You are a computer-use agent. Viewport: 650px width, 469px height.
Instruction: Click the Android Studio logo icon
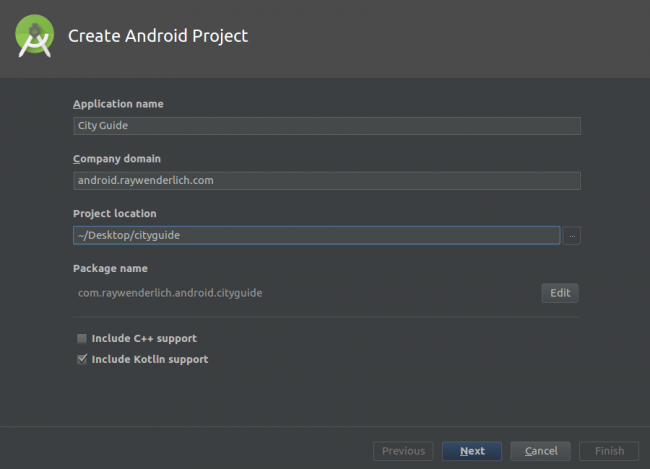tap(34, 36)
